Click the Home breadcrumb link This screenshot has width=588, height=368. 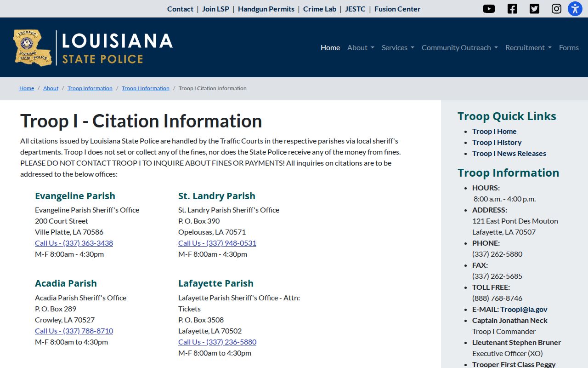coord(27,88)
